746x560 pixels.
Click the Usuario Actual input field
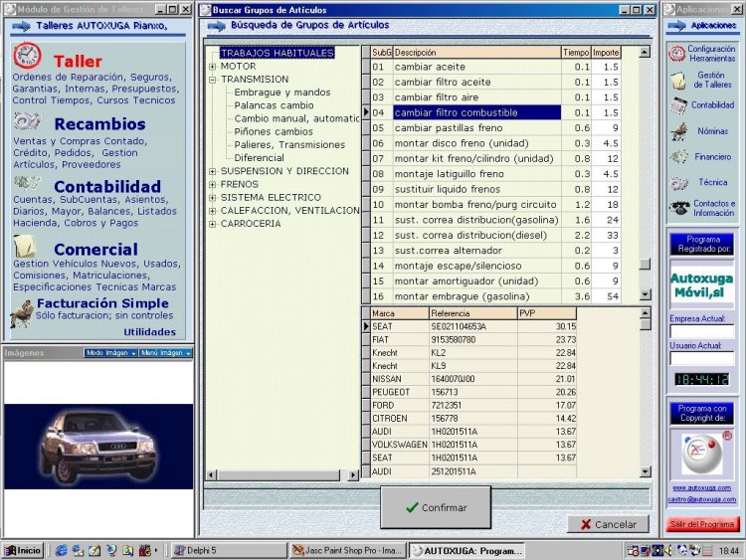702,358
